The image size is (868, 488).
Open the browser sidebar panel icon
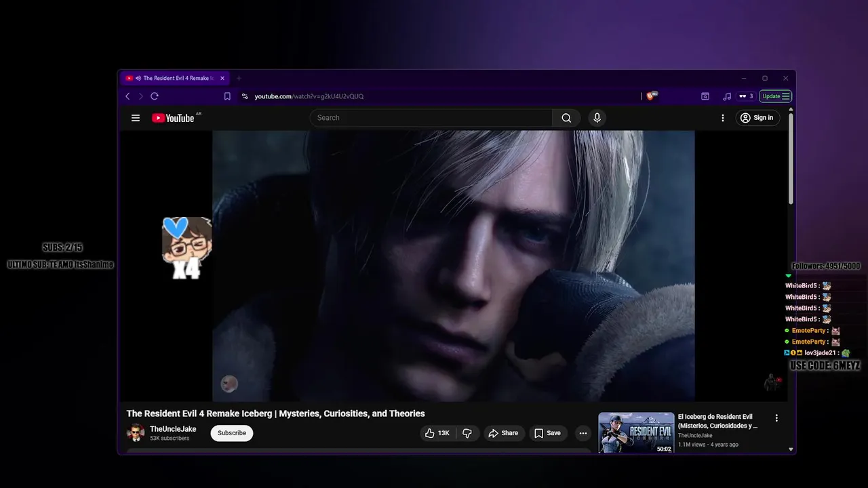point(705,96)
